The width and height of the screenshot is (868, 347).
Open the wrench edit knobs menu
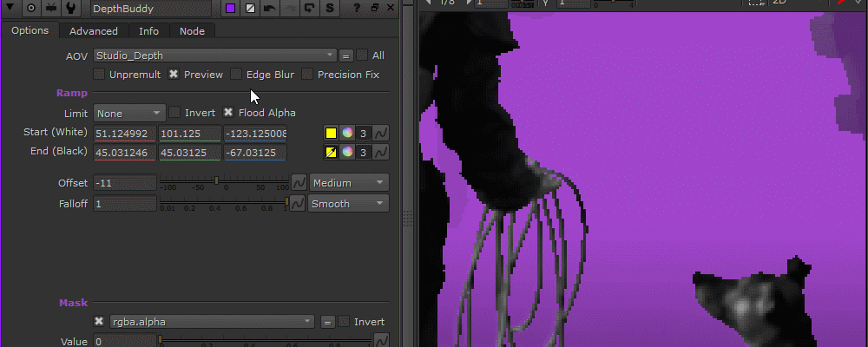click(x=71, y=9)
